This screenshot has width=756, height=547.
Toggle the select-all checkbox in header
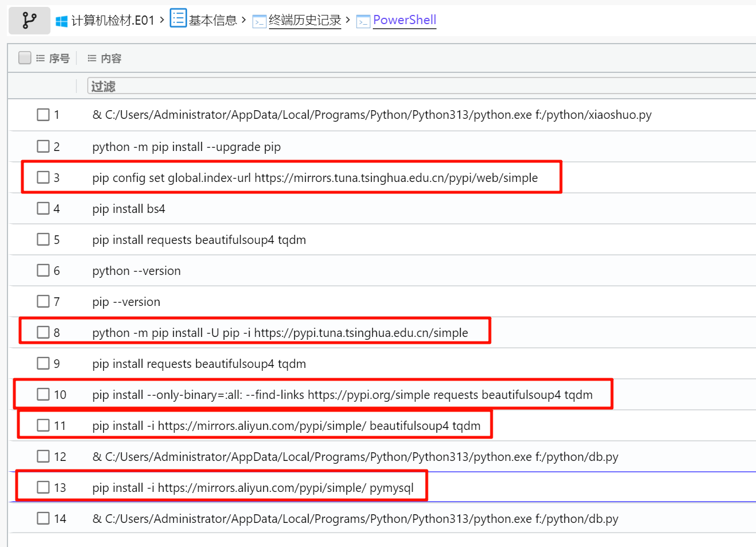pos(25,57)
